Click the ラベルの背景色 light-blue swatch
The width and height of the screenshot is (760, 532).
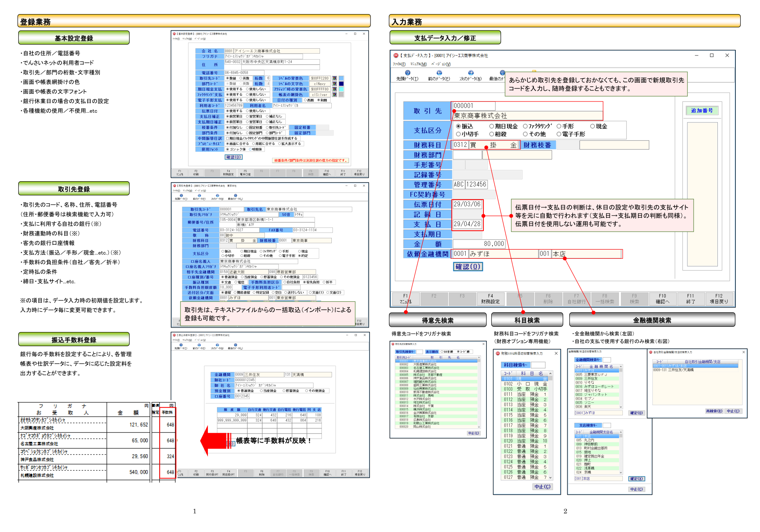[x=341, y=78]
